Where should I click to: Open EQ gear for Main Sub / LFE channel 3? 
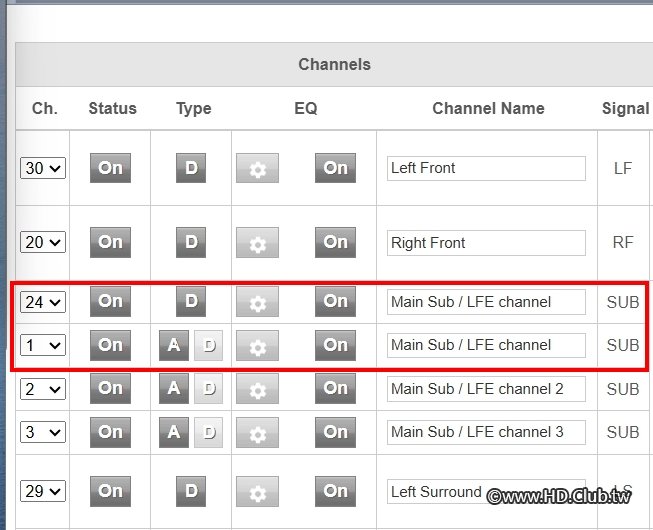click(257, 433)
